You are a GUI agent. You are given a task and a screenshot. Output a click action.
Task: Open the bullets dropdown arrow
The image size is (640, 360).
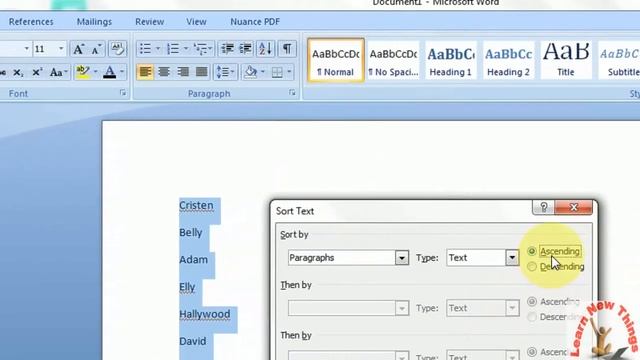pyautogui.click(x=158, y=49)
